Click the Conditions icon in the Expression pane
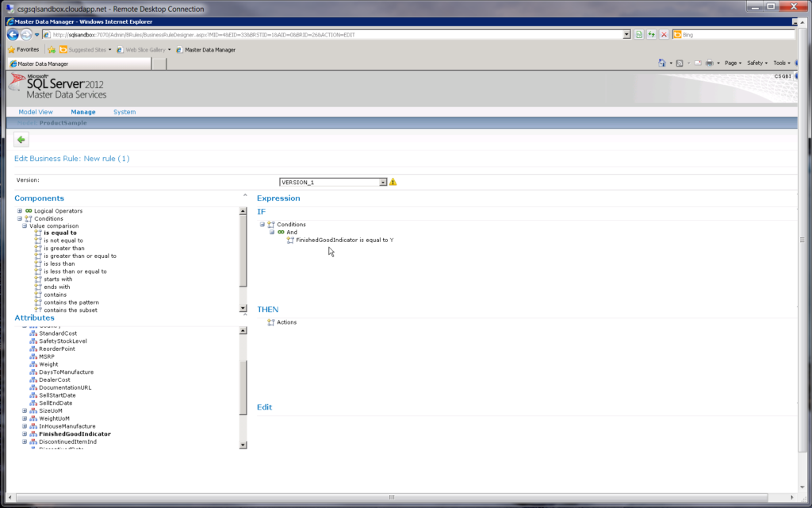Viewport: 812px width, 508px height. pos(270,224)
